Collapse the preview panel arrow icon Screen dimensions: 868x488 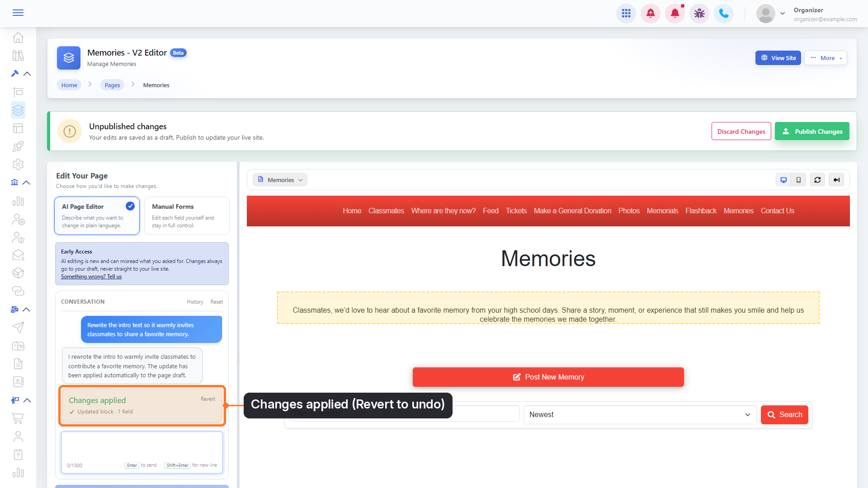(836, 180)
